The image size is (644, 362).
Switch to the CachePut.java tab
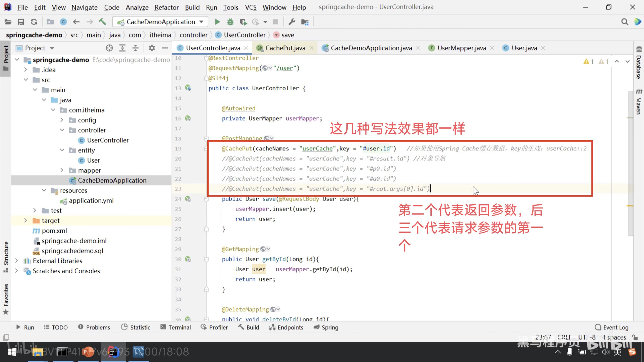tap(285, 48)
